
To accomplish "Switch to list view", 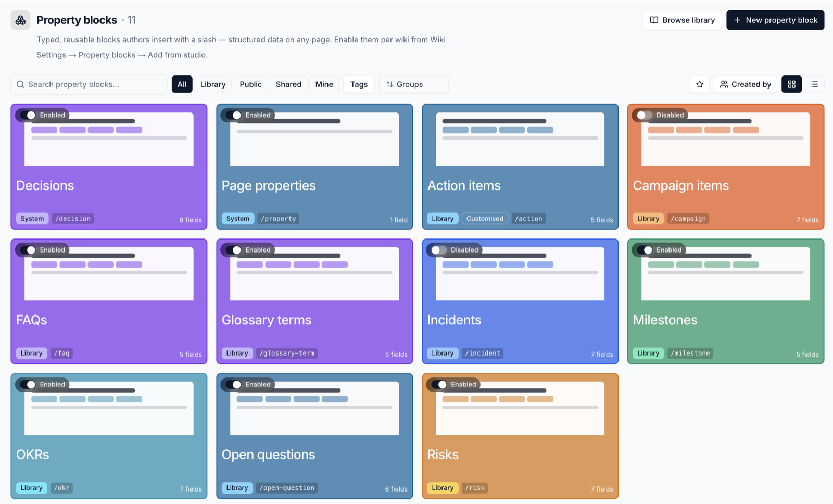I will [x=814, y=84].
